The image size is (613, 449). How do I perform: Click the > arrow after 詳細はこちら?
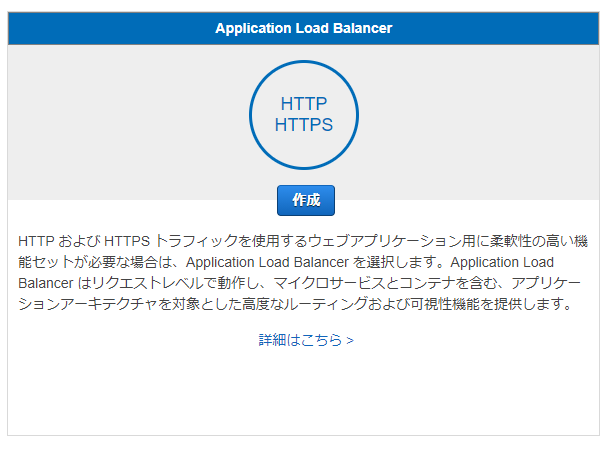pyautogui.click(x=350, y=340)
